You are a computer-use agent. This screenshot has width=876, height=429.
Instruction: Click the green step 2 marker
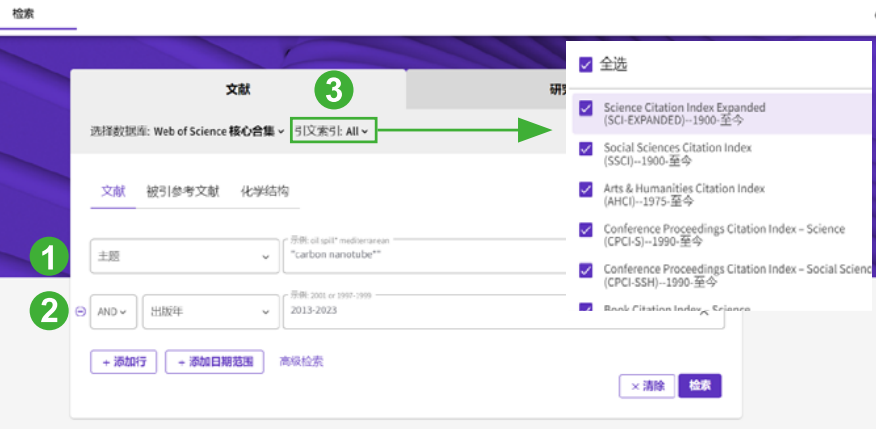[49, 311]
